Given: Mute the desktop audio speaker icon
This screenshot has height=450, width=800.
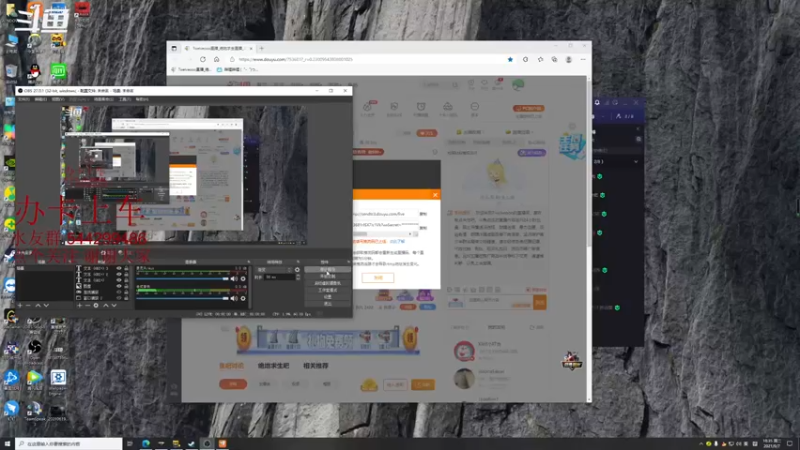Looking at the screenshot, I should pyautogui.click(x=234, y=279).
